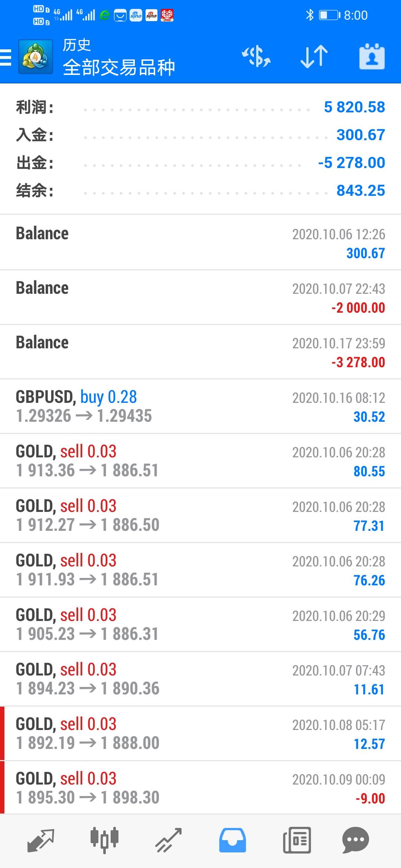The height and width of the screenshot is (868, 401).
Task: Open the Trade tab
Action: 168,840
